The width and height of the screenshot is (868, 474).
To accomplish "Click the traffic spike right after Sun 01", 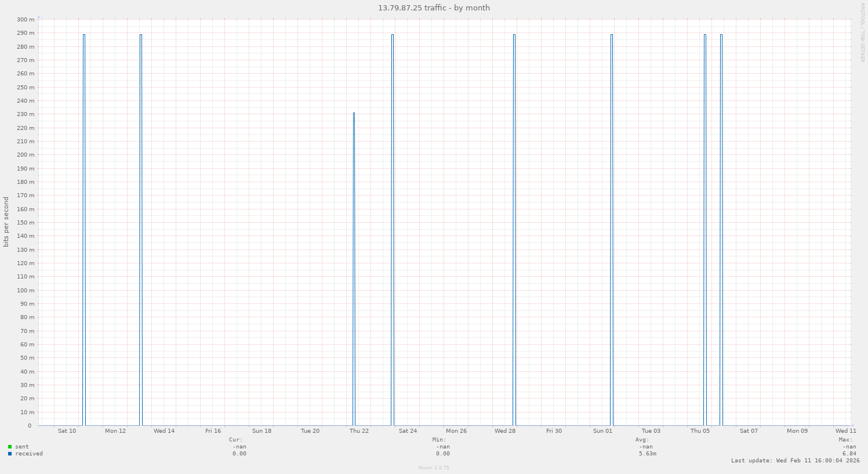I will [x=611, y=232].
